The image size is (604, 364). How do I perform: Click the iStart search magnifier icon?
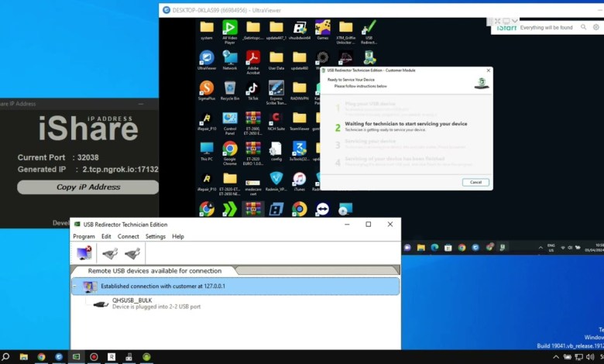pos(584,27)
